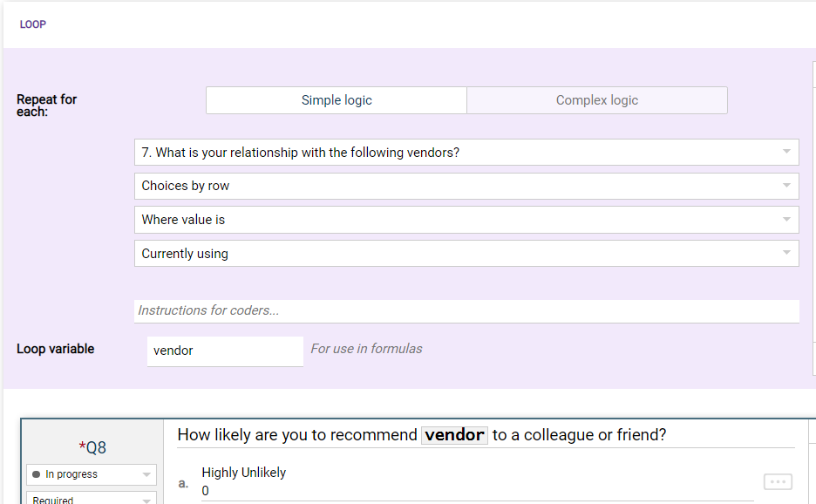This screenshot has height=504, width=816.
Task: Click the "How likely are you" question text
Action: pyautogui.click(x=296, y=435)
